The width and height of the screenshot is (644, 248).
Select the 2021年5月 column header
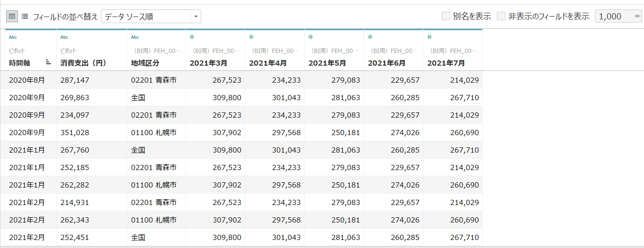tap(327, 63)
